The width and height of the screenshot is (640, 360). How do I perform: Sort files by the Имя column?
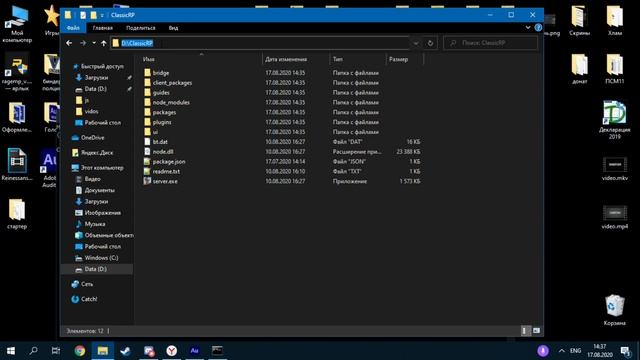coord(149,59)
